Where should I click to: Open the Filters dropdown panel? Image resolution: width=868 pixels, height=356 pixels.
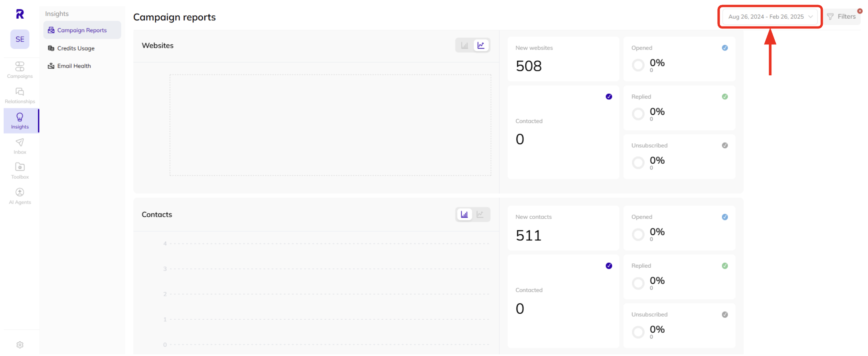click(843, 16)
